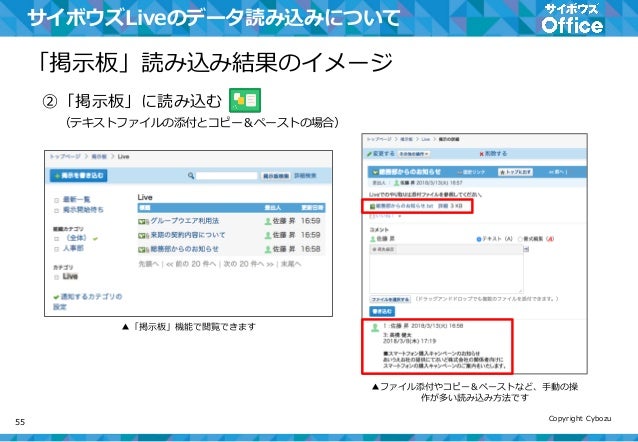Click the top page breadcrumb in the list window

tap(65, 157)
